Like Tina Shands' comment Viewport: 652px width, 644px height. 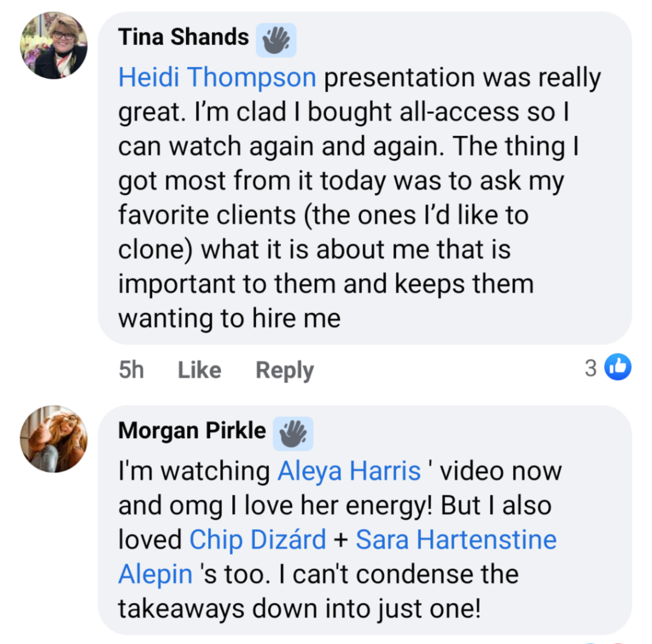point(199,370)
